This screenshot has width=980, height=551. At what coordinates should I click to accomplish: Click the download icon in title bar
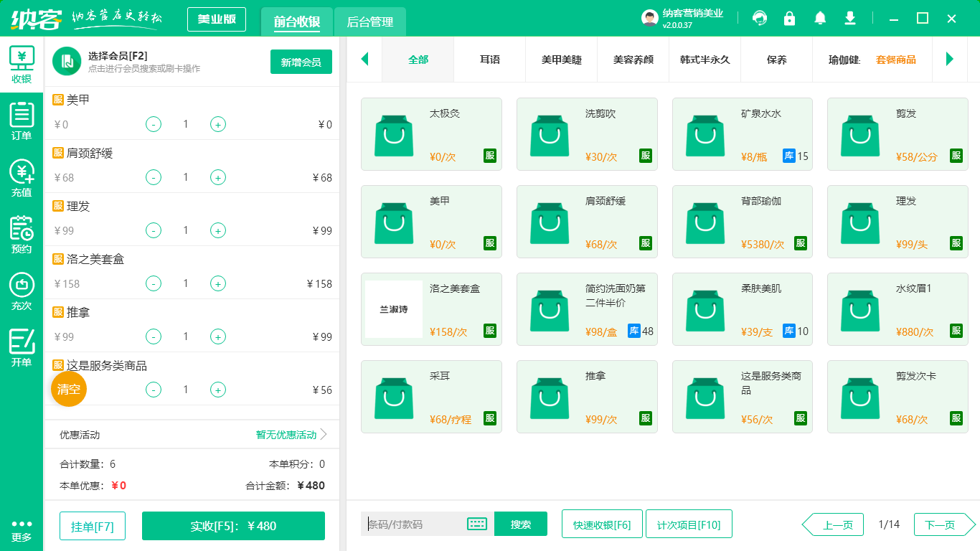point(850,18)
